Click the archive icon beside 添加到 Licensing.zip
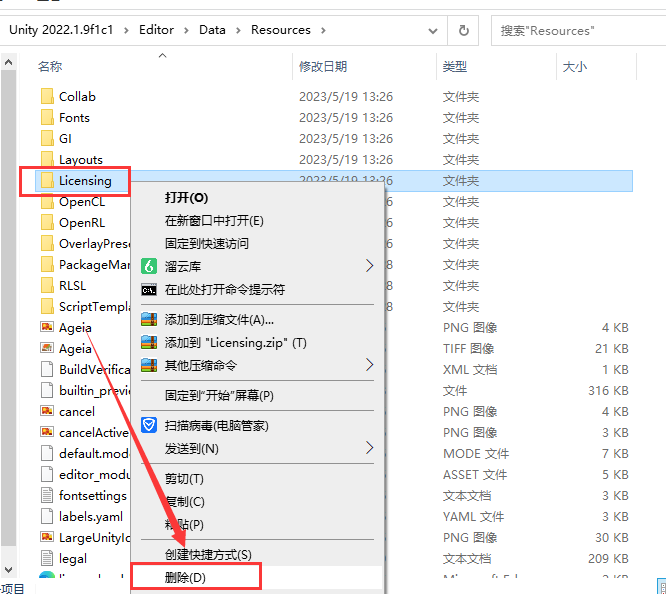666x594 pixels. click(149, 342)
